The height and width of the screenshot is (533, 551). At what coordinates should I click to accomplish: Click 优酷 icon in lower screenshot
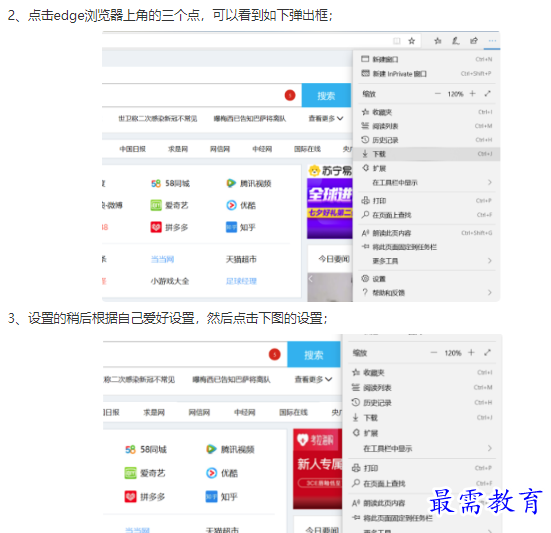pos(211,473)
